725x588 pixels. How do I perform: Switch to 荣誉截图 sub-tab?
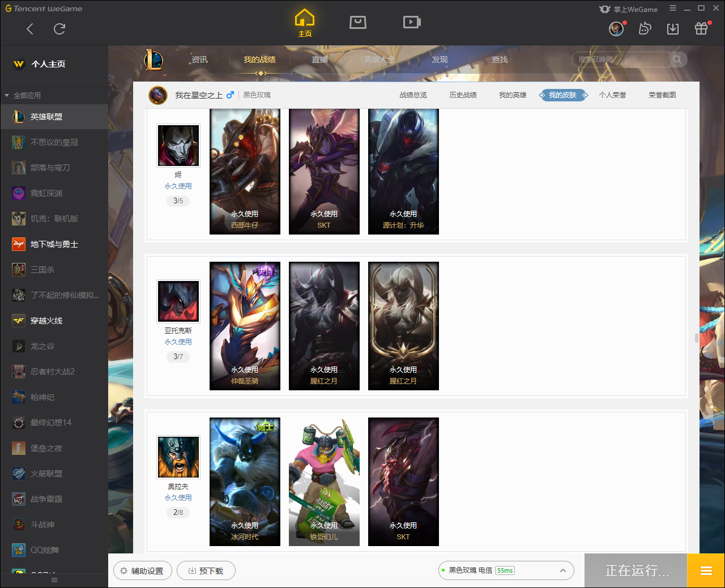point(662,95)
